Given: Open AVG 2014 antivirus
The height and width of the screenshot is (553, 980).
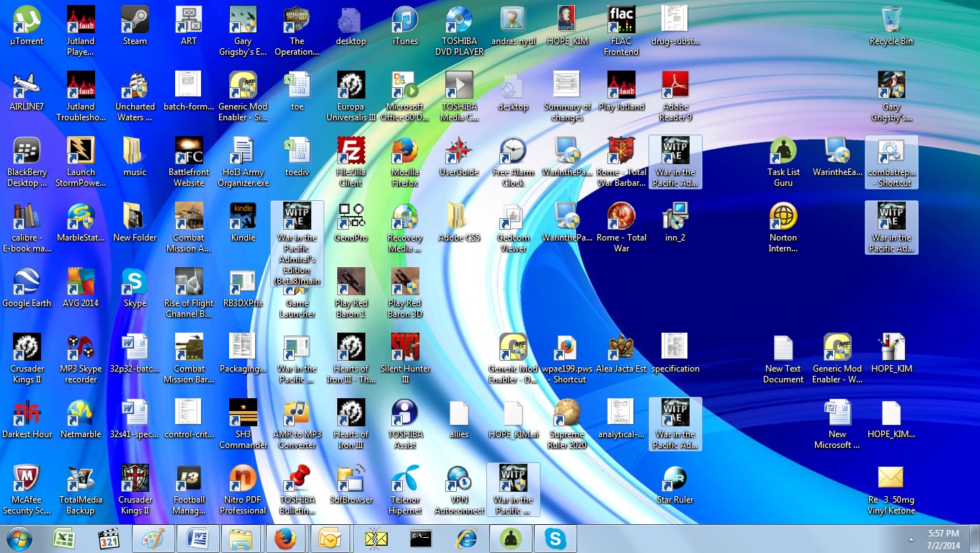Looking at the screenshot, I should click(81, 281).
